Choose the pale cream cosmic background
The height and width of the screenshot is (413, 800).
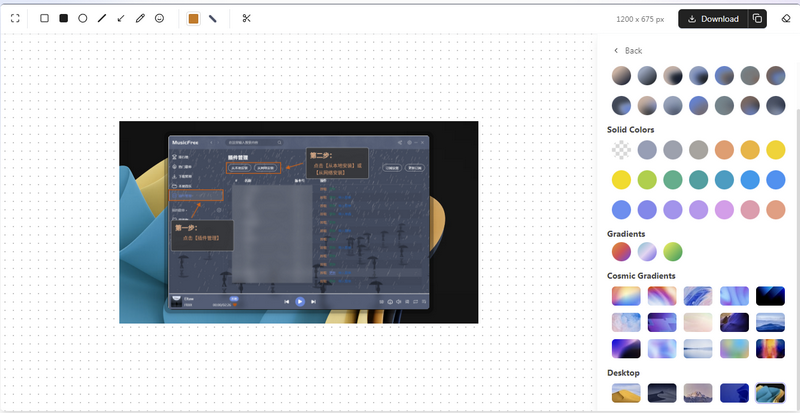click(698, 322)
